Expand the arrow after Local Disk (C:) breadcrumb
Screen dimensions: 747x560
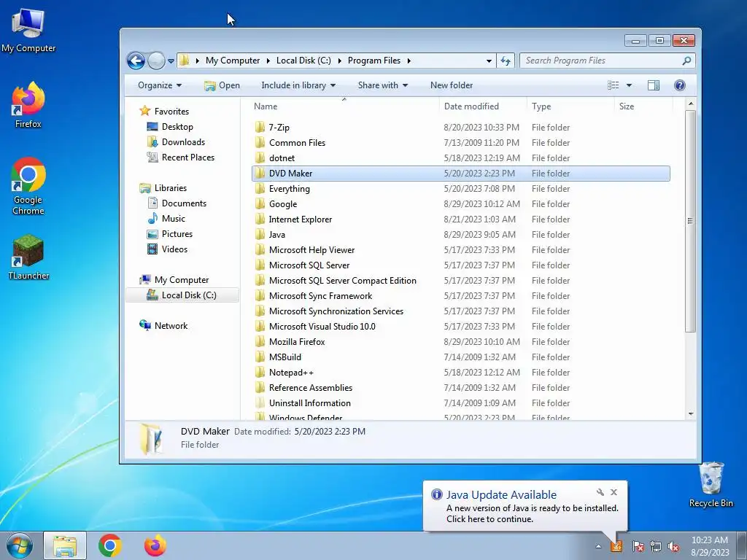(339, 61)
